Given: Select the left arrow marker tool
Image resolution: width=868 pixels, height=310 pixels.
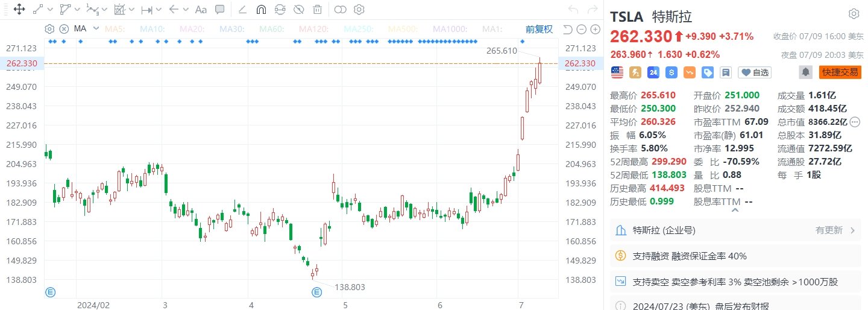Looking at the screenshot, I should 174,9.
